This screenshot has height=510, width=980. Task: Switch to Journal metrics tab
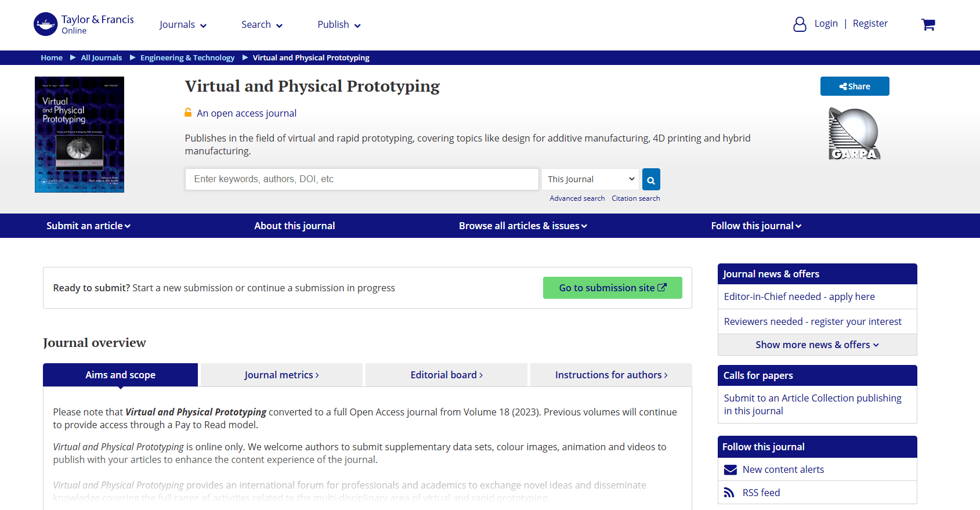(281, 375)
